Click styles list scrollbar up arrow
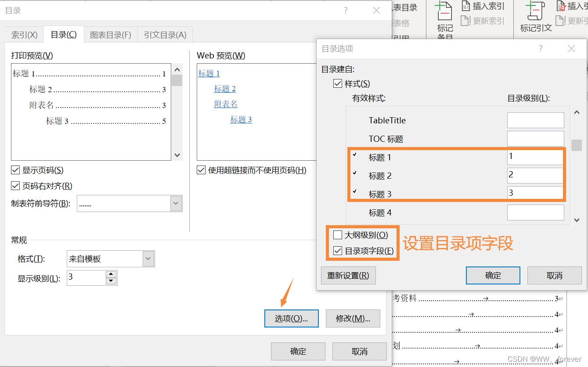This screenshot has width=588, height=367. [577, 112]
